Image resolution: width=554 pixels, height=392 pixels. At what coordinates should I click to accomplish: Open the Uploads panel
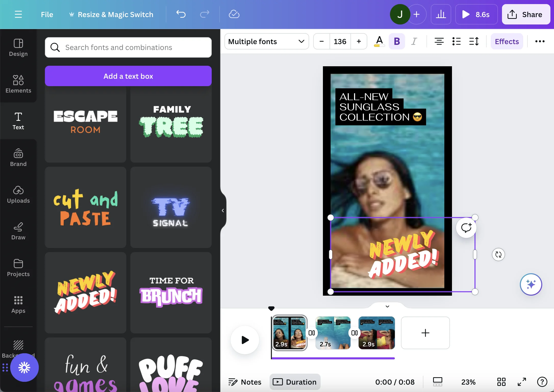pos(18,194)
